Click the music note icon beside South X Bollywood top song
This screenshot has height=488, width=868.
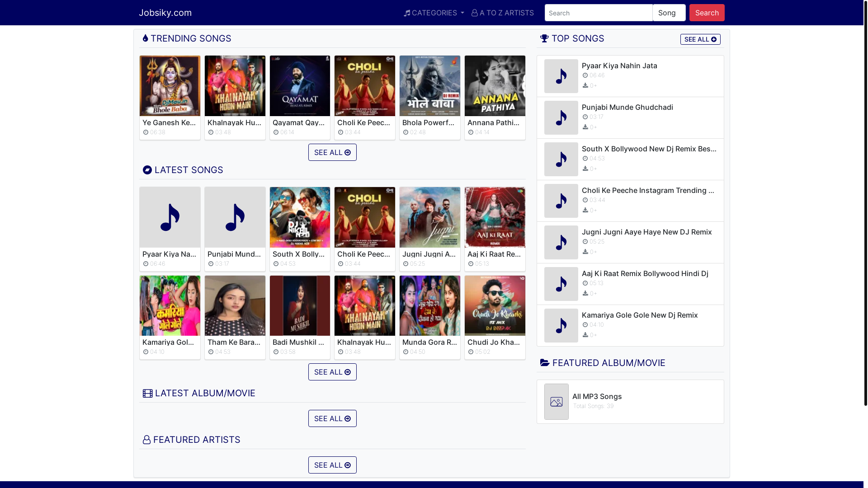(561, 159)
